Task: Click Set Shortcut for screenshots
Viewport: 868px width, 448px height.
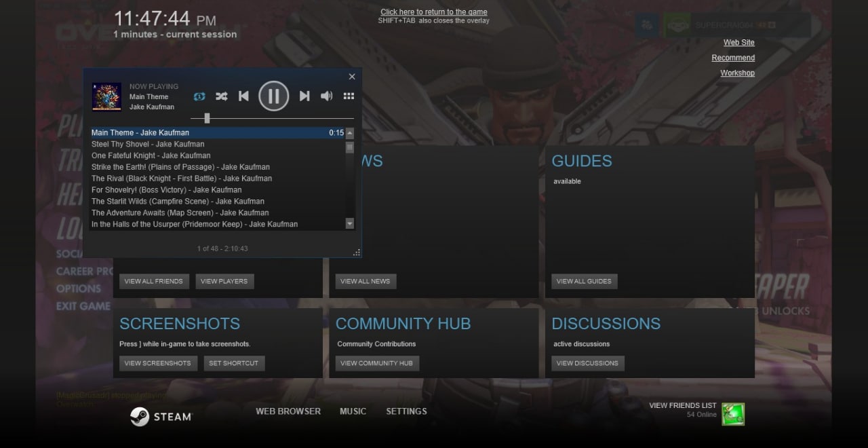Action: coord(234,363)
